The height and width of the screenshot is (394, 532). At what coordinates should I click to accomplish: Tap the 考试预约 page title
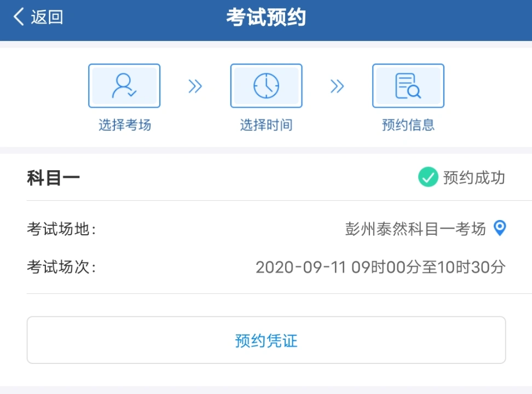pos(267,18)
